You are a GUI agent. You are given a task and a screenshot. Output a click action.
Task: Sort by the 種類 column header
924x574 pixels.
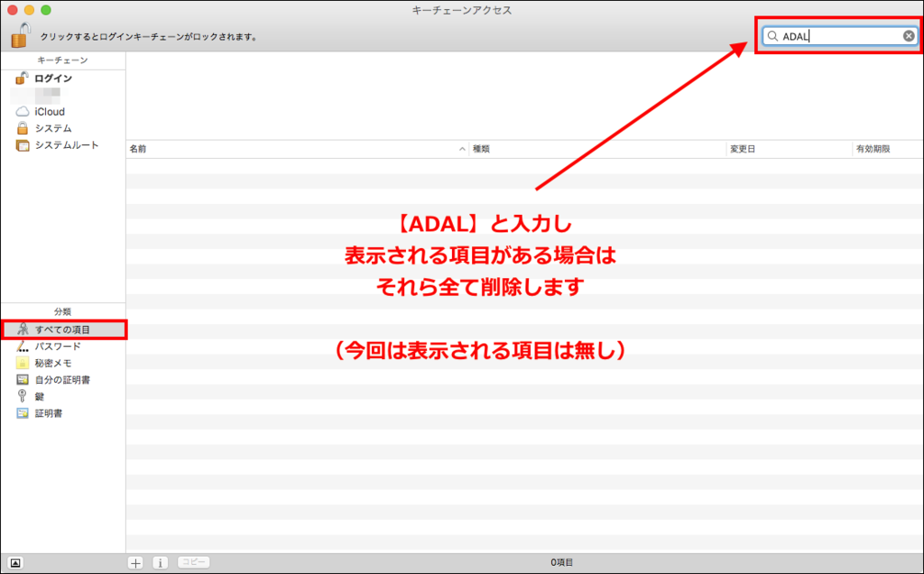click(597, 149)
